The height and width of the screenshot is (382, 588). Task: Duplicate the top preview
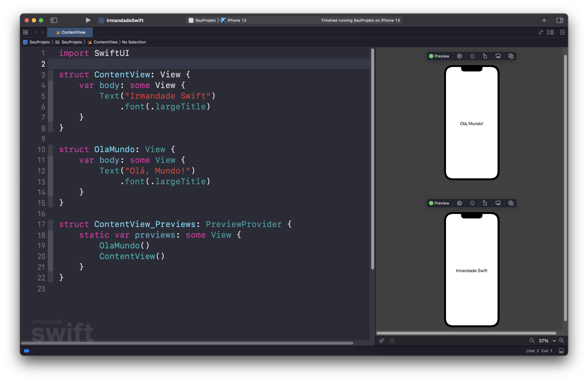511,56
